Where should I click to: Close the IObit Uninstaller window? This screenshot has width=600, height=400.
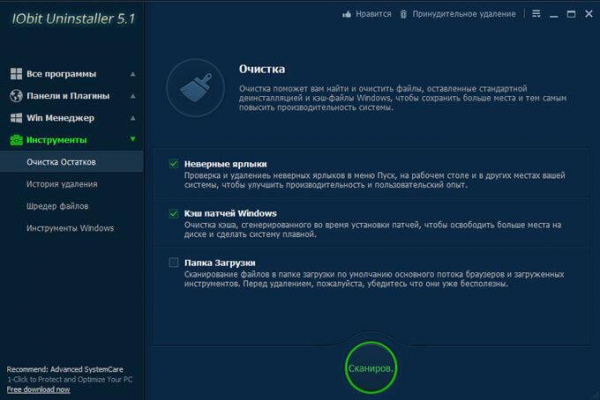pyautogui.click(x=589, y=14)
